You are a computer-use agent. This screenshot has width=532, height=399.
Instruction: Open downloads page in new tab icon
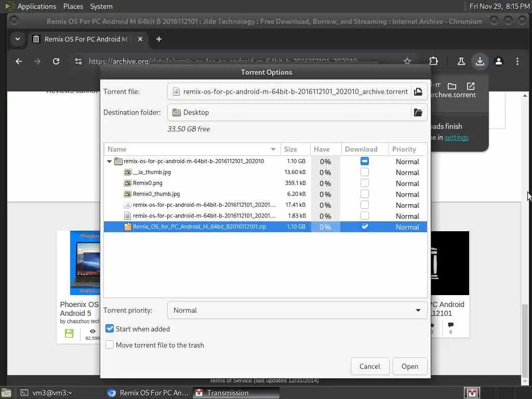(471, 86)
